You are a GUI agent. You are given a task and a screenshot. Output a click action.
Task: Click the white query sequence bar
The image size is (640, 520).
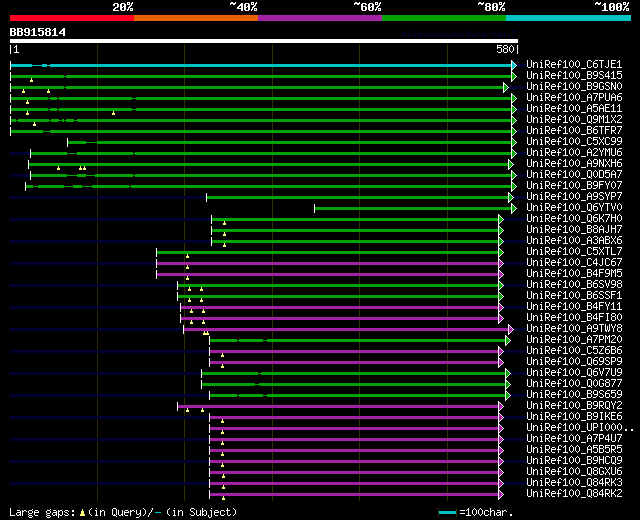pos(264,41)
